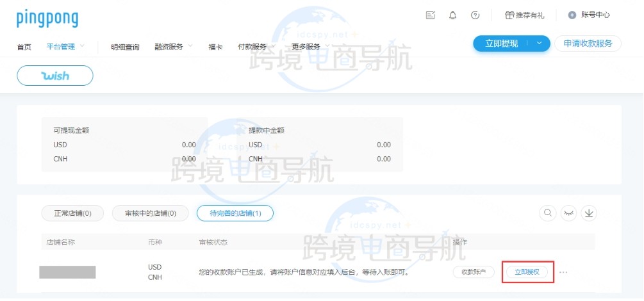Click the pingpong logo

[x=47, y=19]
